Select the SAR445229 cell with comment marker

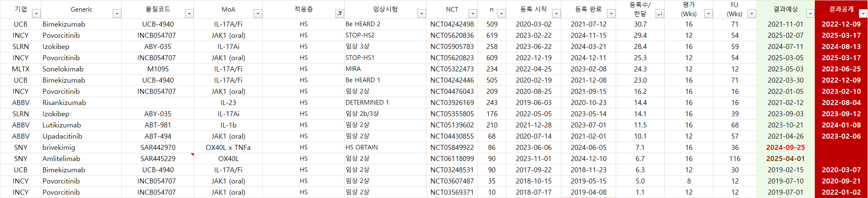coord(158,159)
